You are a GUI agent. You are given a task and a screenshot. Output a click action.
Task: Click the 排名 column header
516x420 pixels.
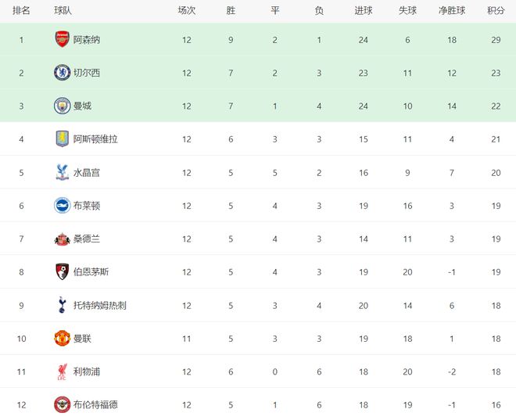coord(22,11)
